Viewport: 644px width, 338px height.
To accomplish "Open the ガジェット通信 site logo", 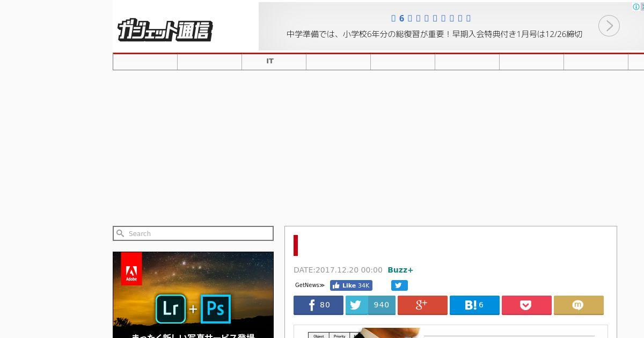I will click(165, 30).
